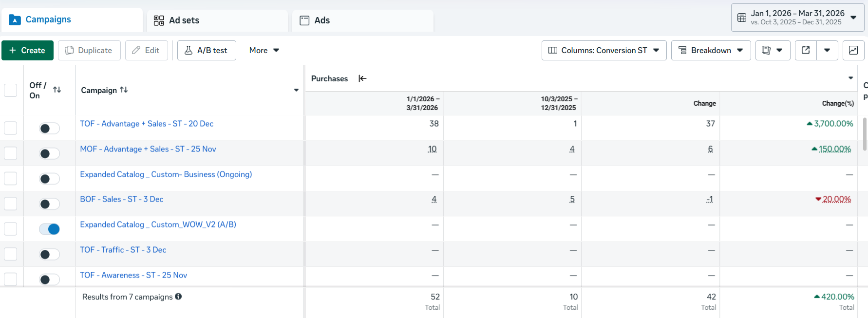Click the vertical table scrollbar
The image size is (868, 318).
pyautogui.click(x=865, y=134)
